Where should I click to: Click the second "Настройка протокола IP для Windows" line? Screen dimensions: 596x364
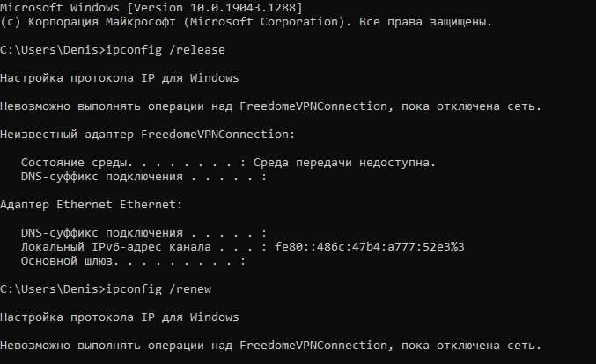pyautogui.click(x=120, y=317)
